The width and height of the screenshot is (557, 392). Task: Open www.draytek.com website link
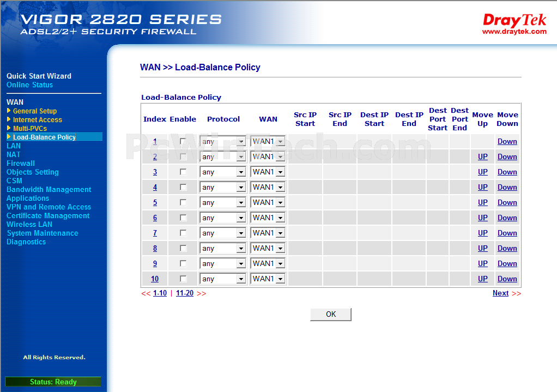[514, 32]
